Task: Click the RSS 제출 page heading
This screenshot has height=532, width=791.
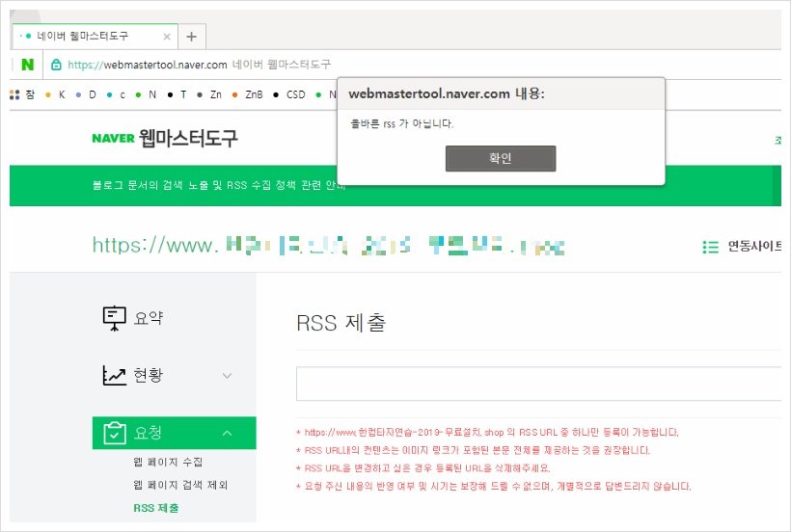Action: click(341, 323)
